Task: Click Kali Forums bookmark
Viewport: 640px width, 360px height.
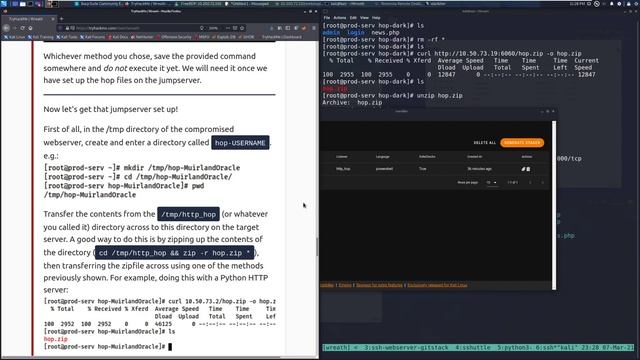Action: coord(93,37)
